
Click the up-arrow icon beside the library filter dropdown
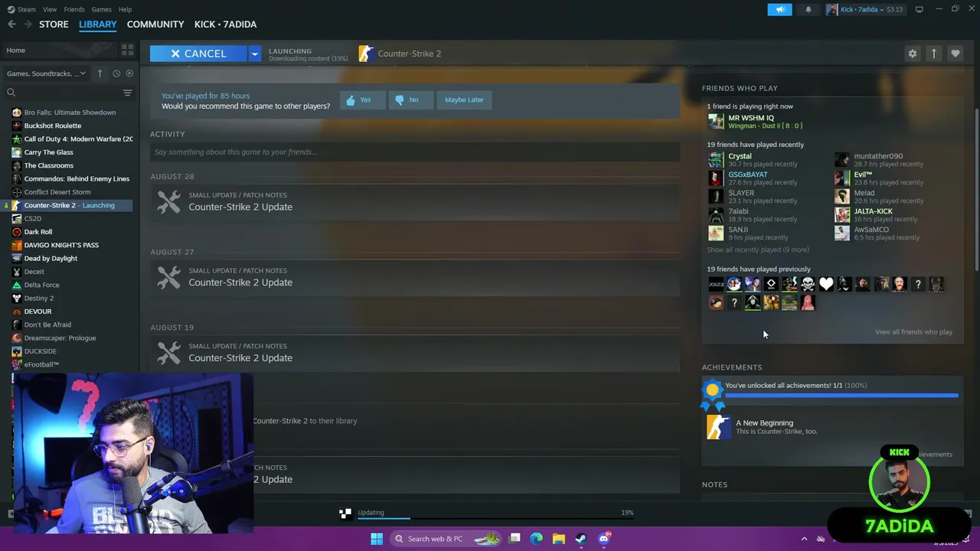(x=100, y=73)
